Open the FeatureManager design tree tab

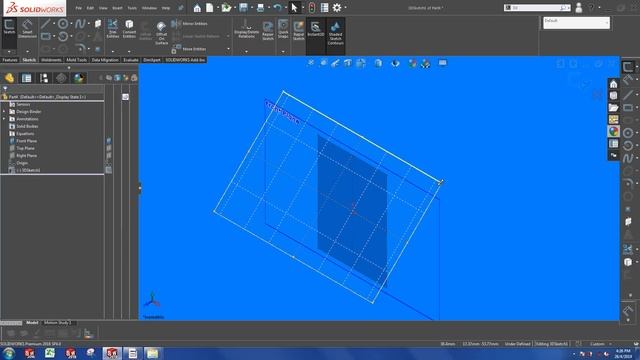pyautogui.click(x=9, y=78)
